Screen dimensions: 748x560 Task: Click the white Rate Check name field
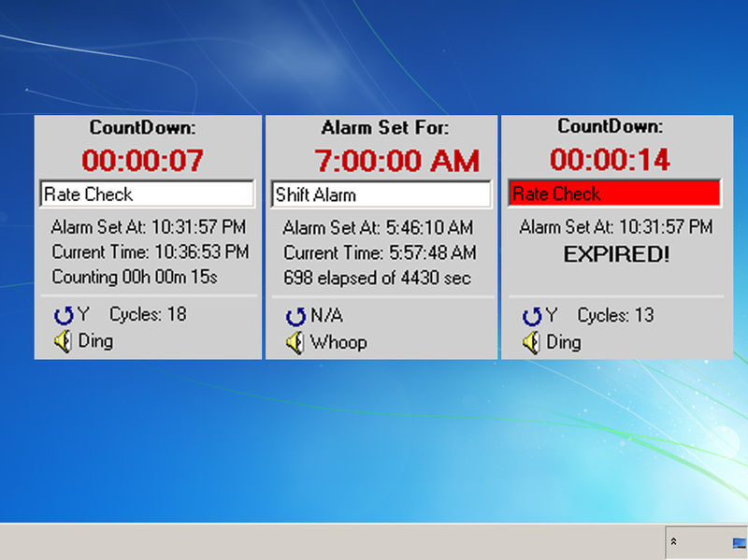(x=148, y=194)
